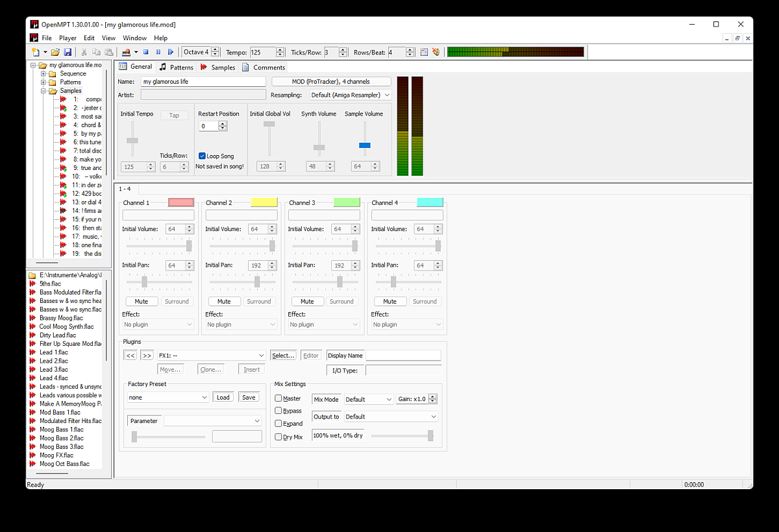The width and height of the screenshot is (779, 532).
Task: Mute Channel 1
Action: [x=141, y=301]
